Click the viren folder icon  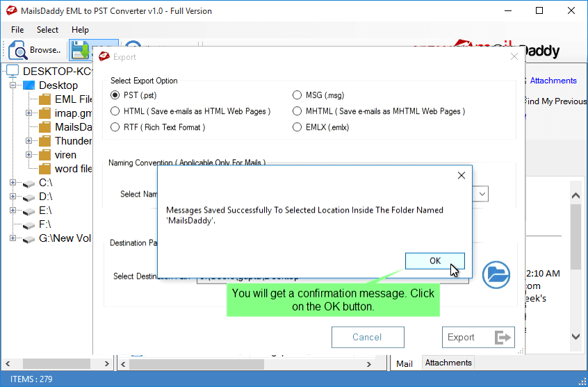point(44,155)
